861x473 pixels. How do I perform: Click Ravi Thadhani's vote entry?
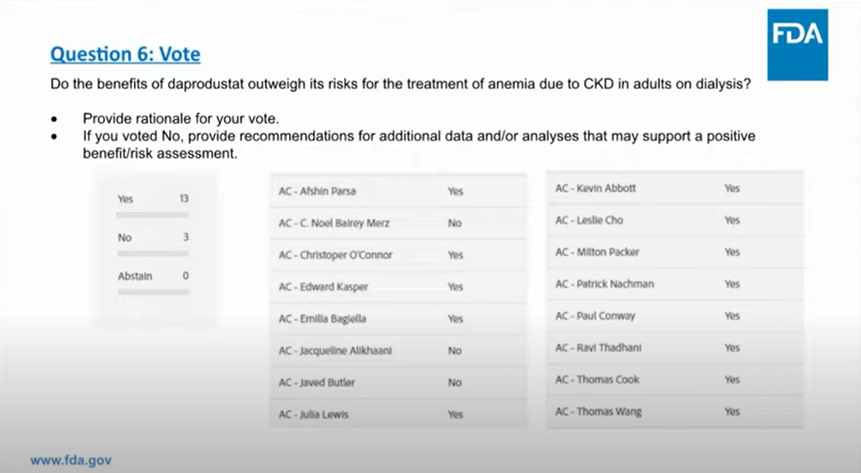tap(674, 348)
